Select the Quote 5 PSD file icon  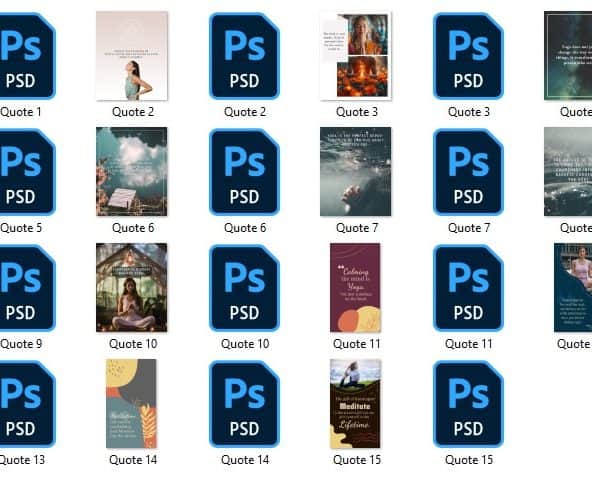coord(27,172)
